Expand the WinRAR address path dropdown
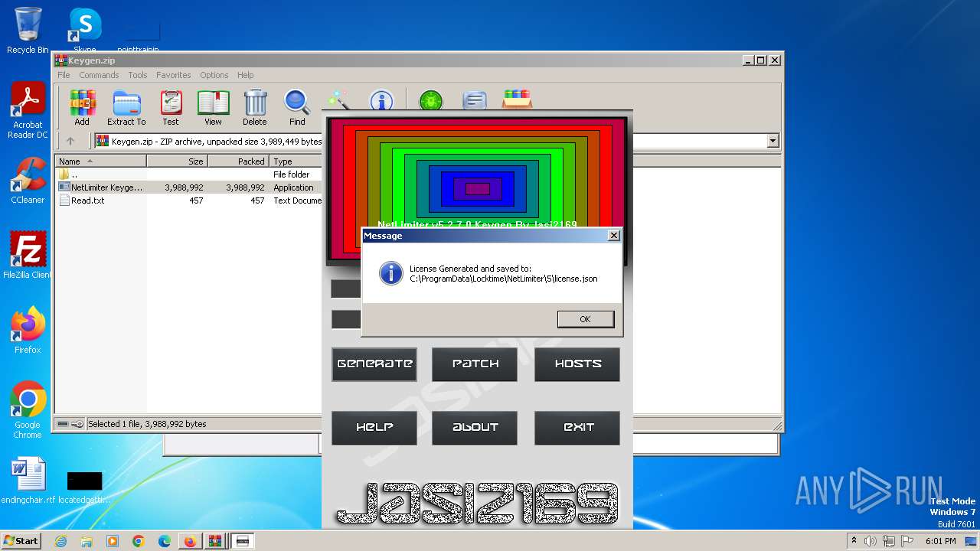Viewport: 980px width, 551px height. coord(773,141)
